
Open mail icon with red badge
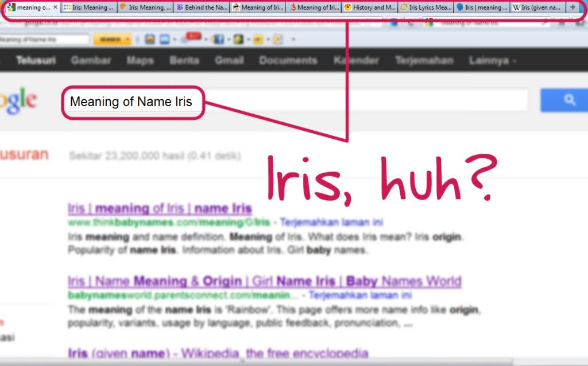click(191, 38)
